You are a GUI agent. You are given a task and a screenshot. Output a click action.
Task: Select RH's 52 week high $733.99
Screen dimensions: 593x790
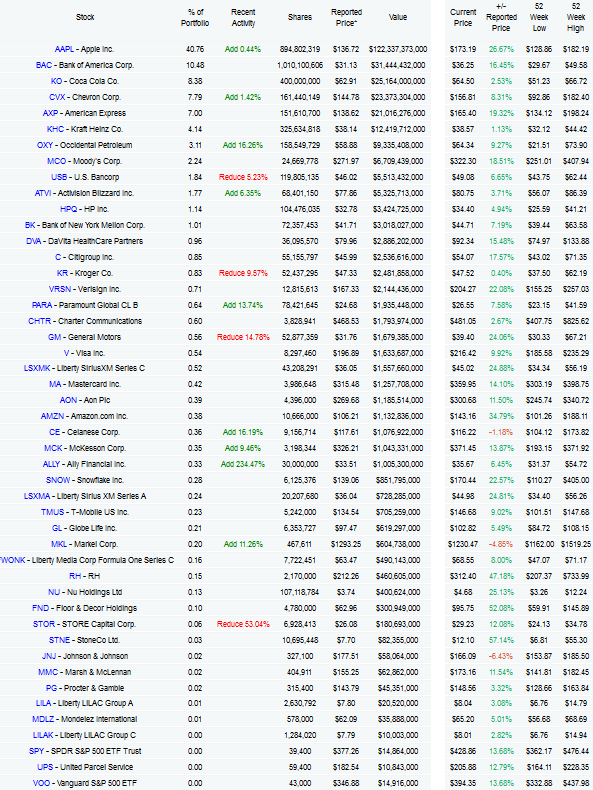576,576
